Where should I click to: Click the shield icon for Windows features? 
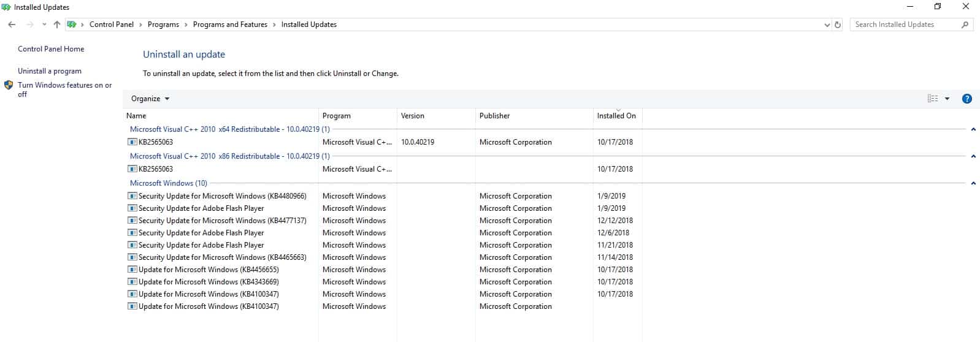pyautogui.click(x=9, y=85)
